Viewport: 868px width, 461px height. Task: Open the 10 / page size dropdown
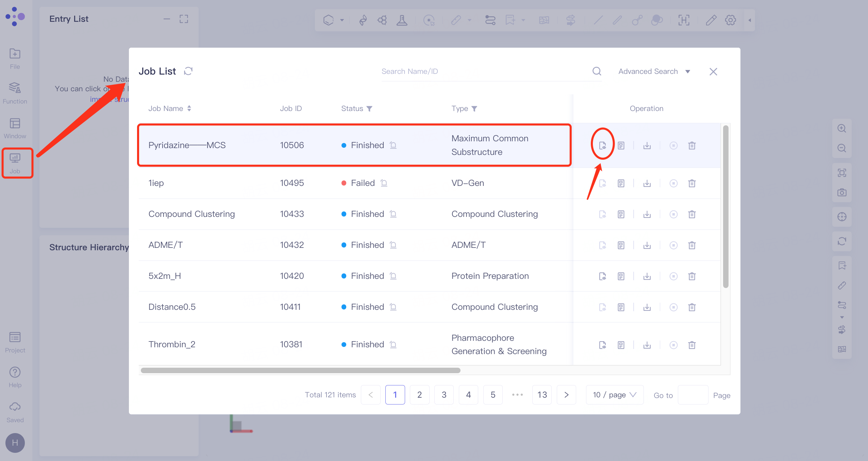tap(614, 395)
